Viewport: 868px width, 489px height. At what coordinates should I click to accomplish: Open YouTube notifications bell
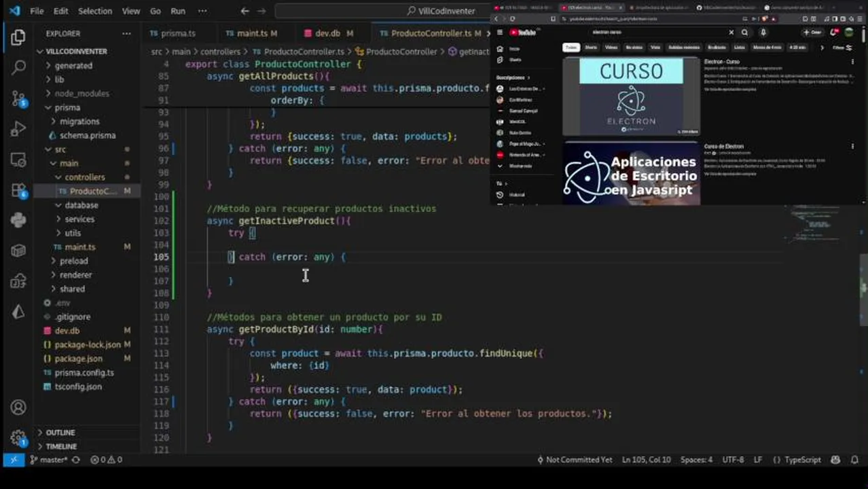(x=835, y=32)
